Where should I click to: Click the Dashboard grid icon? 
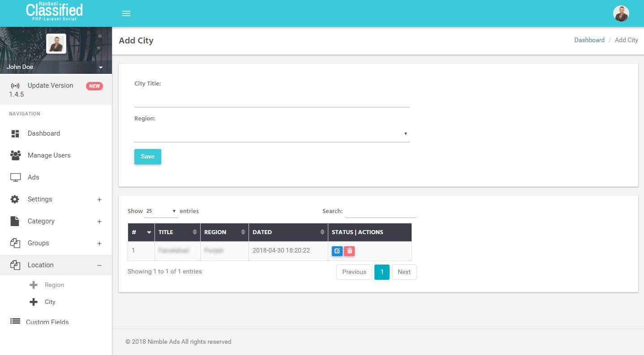[15, 133]
